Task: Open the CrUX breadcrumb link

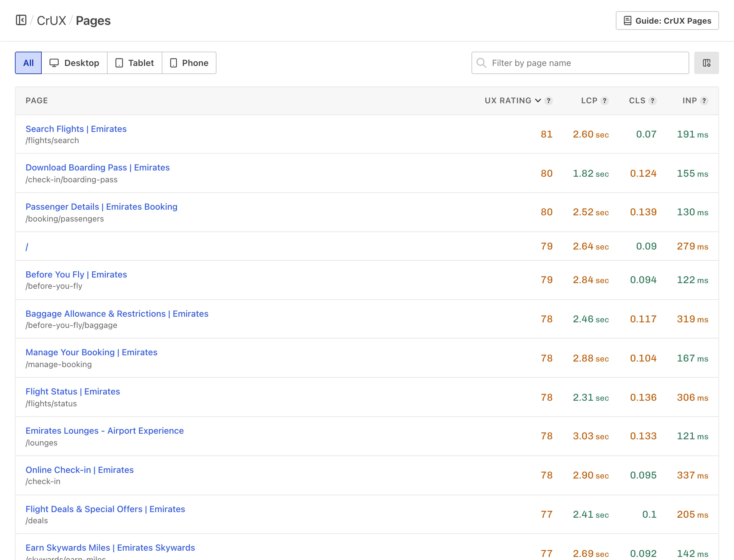Action: (51, 20)
